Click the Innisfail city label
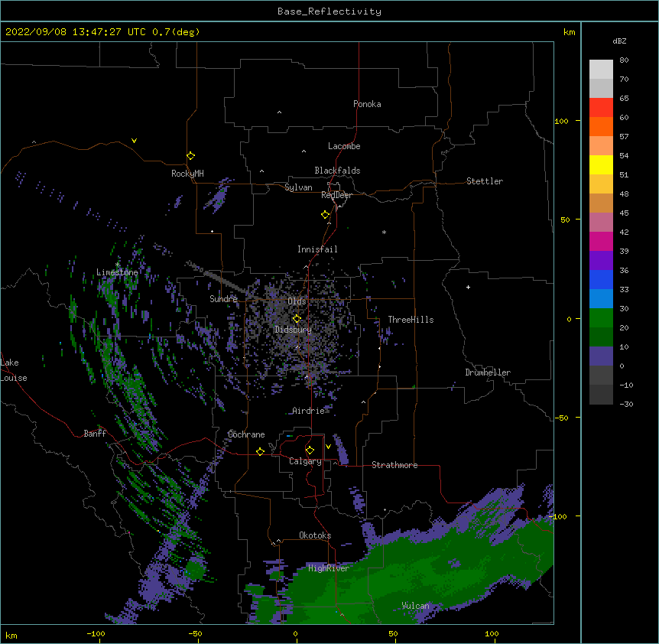 [x=317, y=249]
